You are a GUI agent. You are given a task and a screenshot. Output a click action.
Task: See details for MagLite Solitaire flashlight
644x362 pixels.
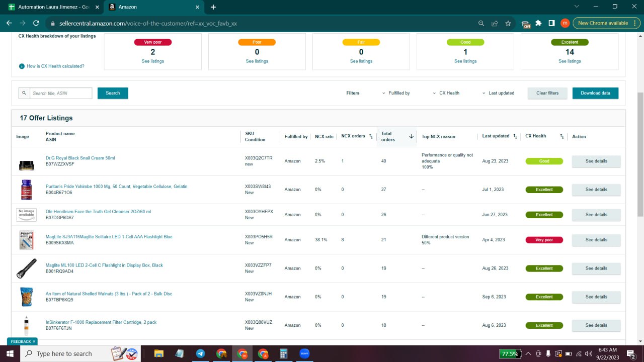[596, 240]
